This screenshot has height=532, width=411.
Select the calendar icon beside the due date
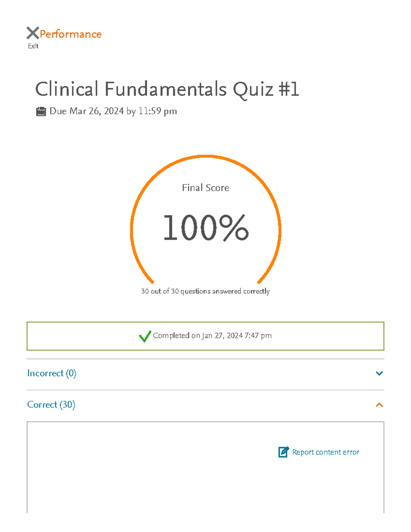tap(41, 111)
